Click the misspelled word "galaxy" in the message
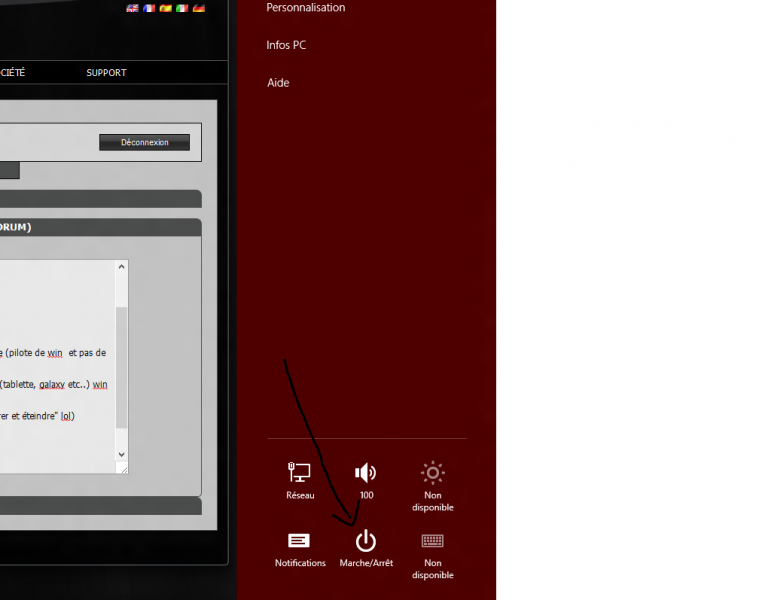This screenshot has width=759, height=600. (52, 384)
